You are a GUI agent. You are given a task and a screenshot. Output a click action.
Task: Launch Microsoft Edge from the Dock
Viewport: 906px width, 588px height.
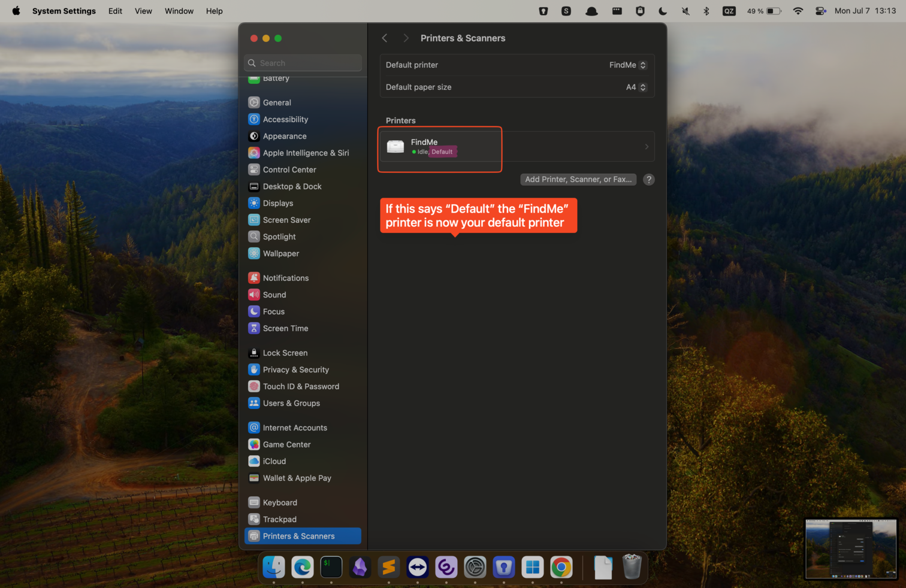(x=303, y=567)
